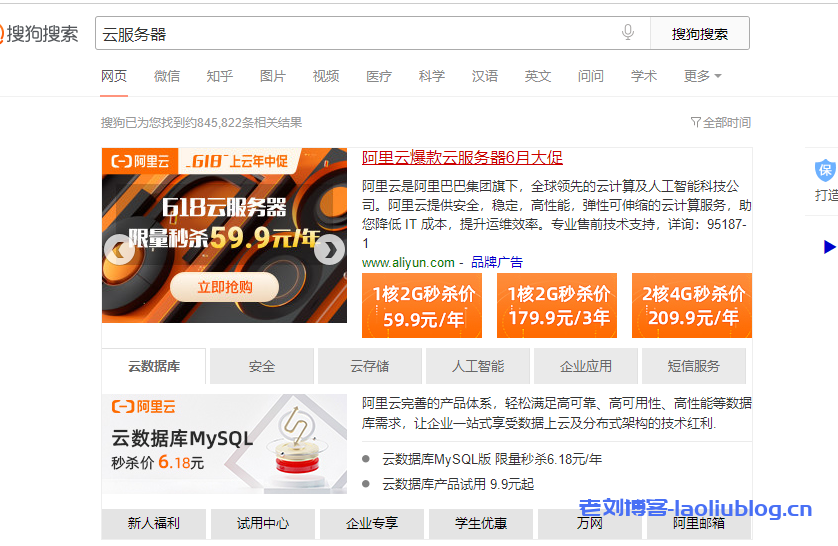The image size is (838, 546).
Task: Click the 立即抢购 button on banner
Action: tap(224, 287)
